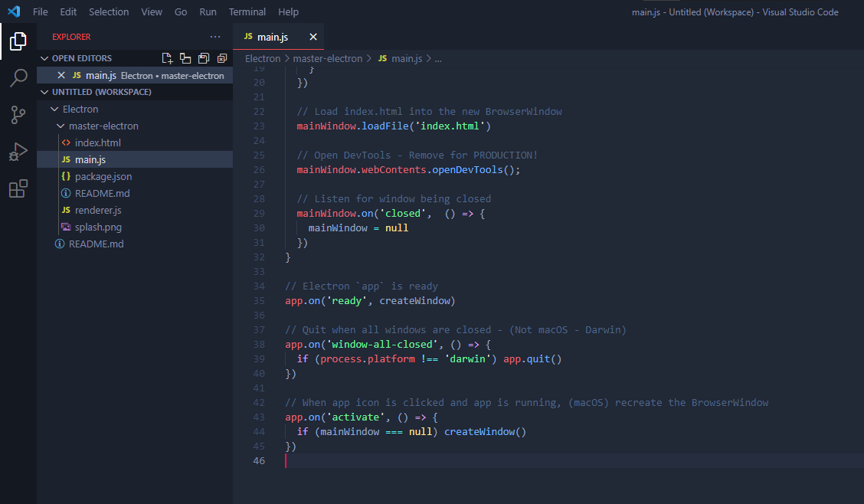Open the Search view in activity bar
Image resolution: width=864 pixels, height=504 pixels.
[18, 77]
